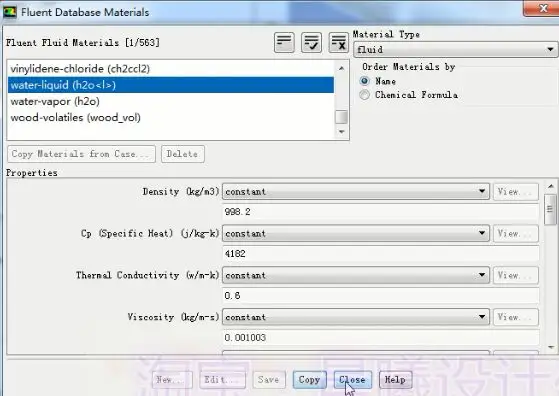Select wood-volatiles (wood_vol) material

point(171,117)
